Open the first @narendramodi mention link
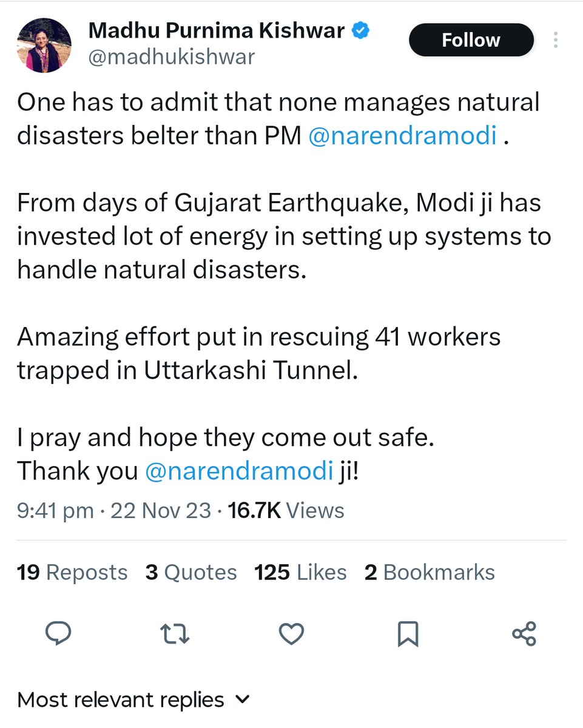This screenshot has width=583, height=728. point(403,135)
